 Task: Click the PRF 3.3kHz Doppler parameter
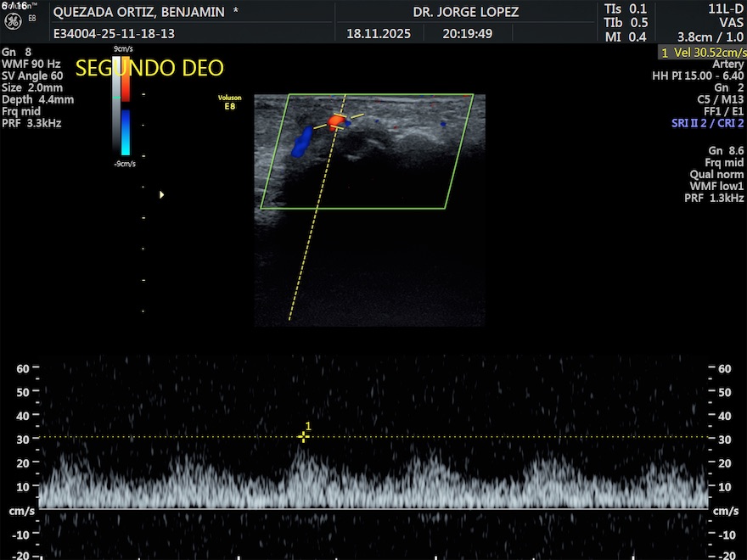31,123
